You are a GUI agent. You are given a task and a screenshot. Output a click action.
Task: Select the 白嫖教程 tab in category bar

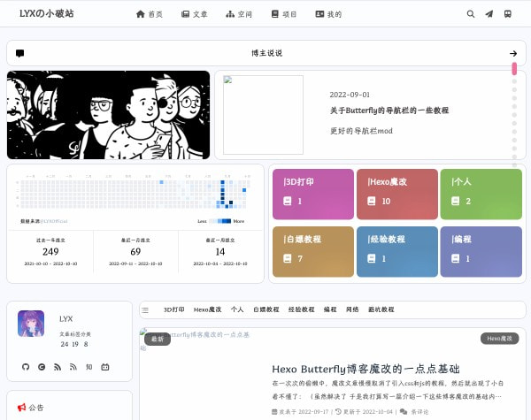pyautogui.click(x=265, y=310)
